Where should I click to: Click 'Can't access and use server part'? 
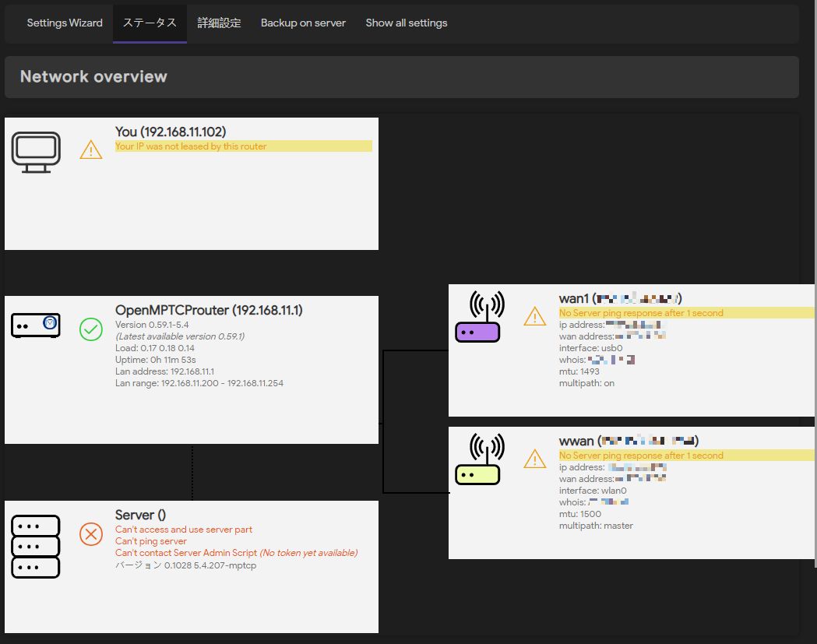(x=183, y=530)
